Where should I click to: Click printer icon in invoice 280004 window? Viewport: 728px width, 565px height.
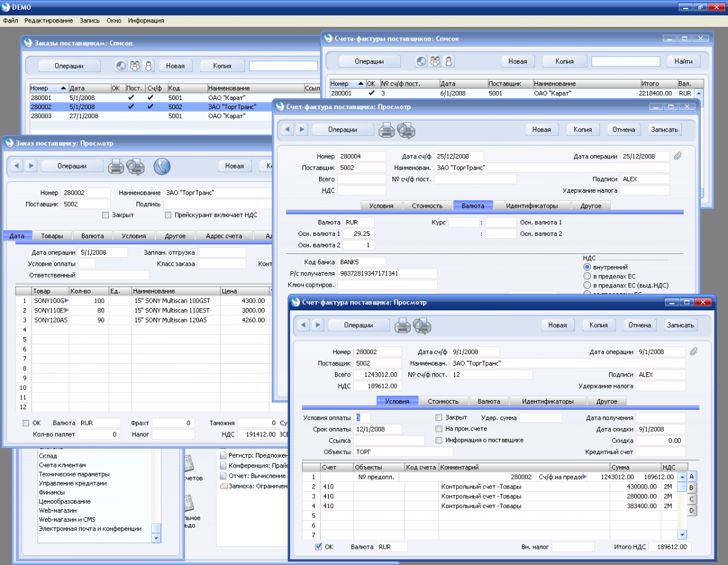(386, 130)
